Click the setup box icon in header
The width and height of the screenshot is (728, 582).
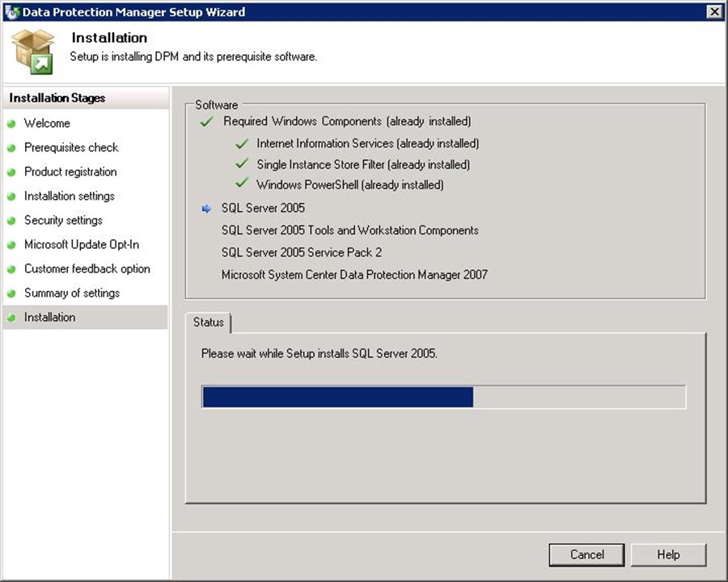point(32,50)
